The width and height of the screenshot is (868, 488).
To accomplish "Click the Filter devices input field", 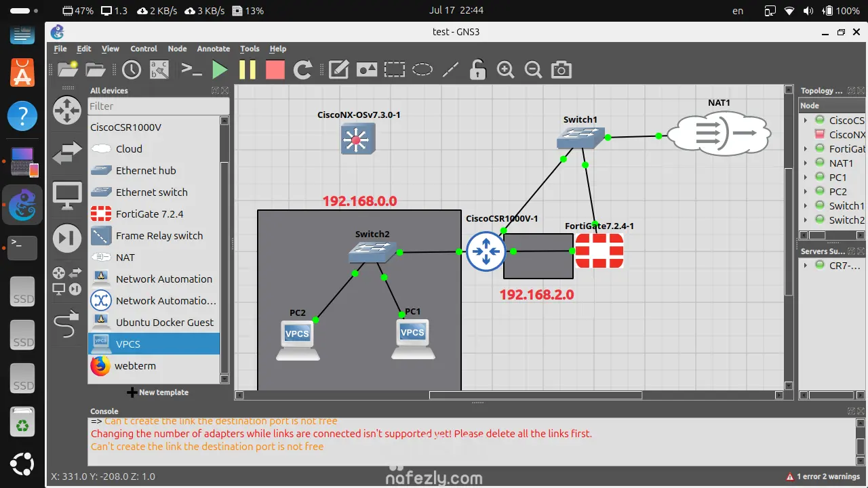I will [x=159, y=106].
